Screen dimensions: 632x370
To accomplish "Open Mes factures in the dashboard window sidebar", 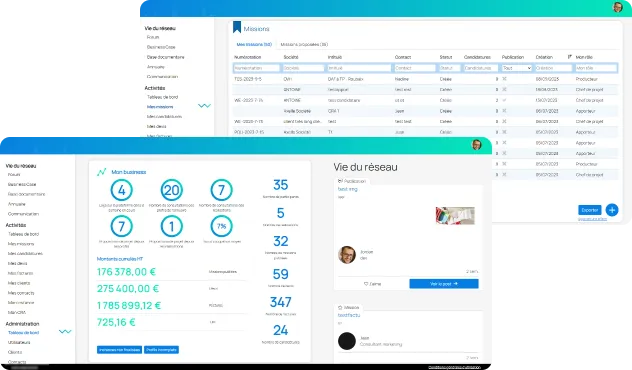I will click(x=21, y=273).
